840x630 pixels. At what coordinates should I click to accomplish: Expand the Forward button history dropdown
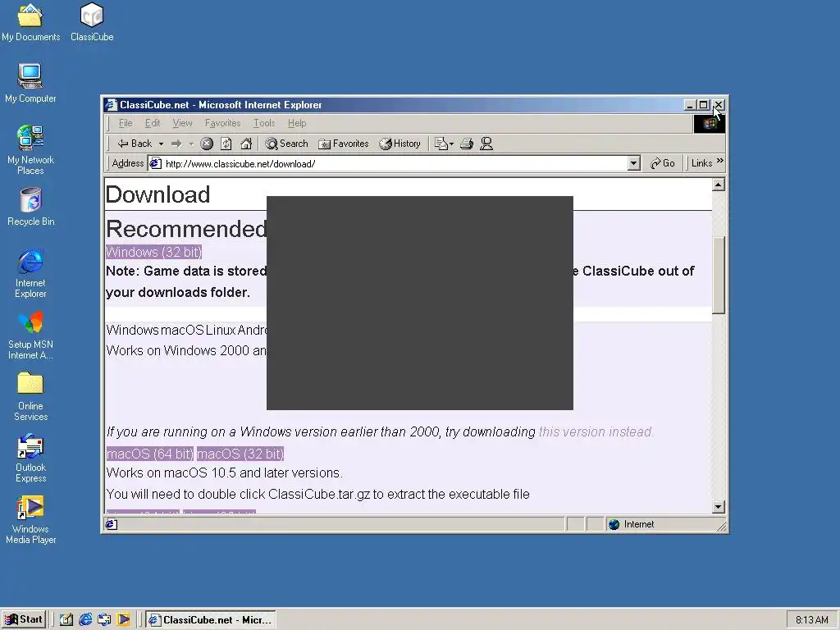click(x=190, y=144)
